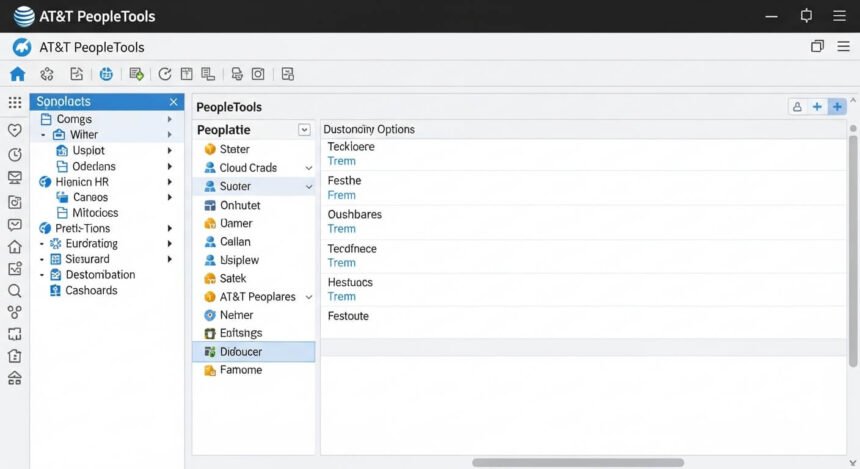Screen dimensions: 860x469
Task: Select Didoucer in the Peoplatie list
Action: click(253, 352)
